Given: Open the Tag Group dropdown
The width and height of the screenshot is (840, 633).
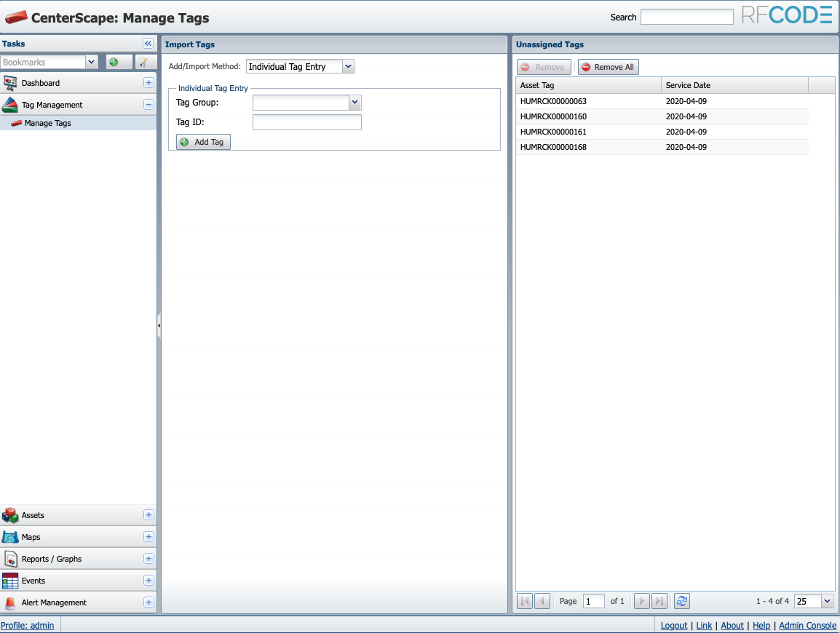Looking at the screenshot, I should tap(354, 103).
